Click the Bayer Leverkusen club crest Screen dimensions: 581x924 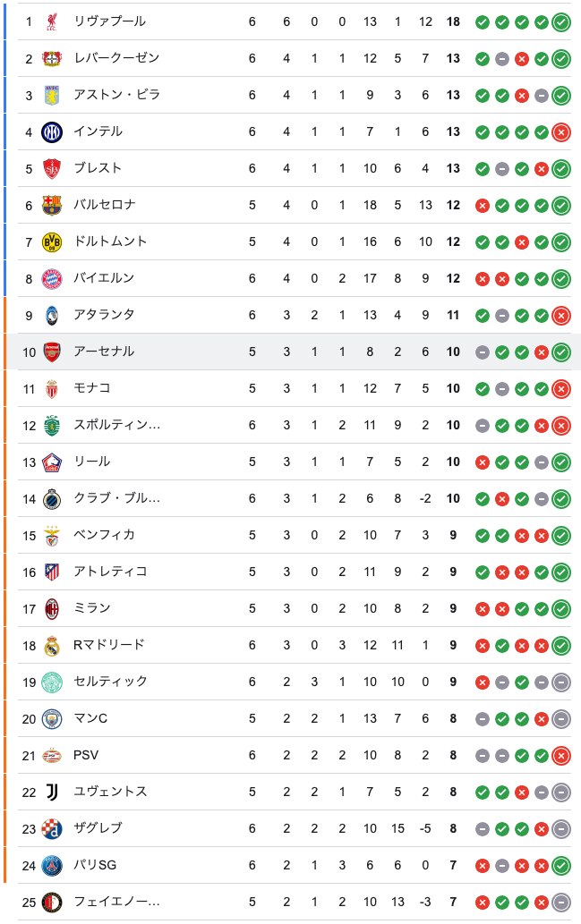click(52, 58)
